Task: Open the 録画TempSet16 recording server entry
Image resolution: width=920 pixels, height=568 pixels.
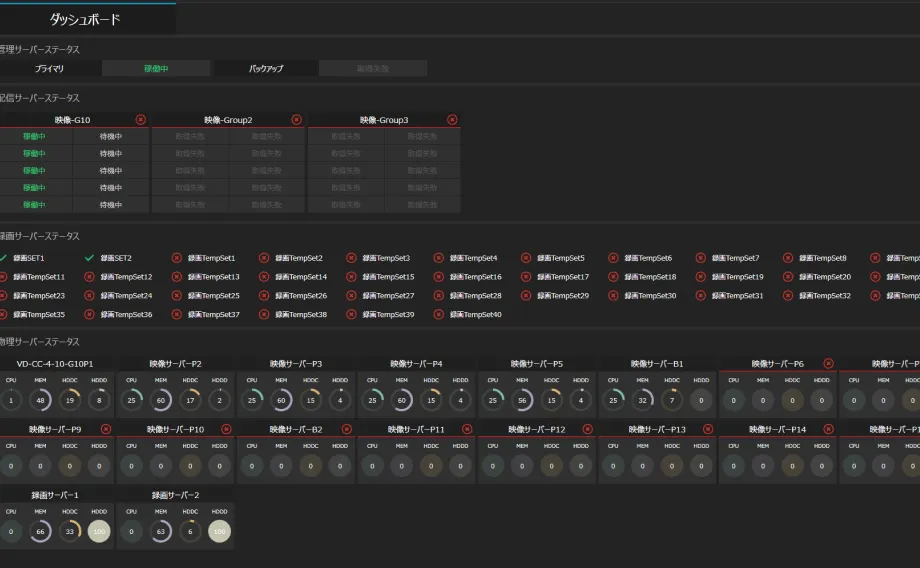Action: pyautogui.click(x=477, y=277)
